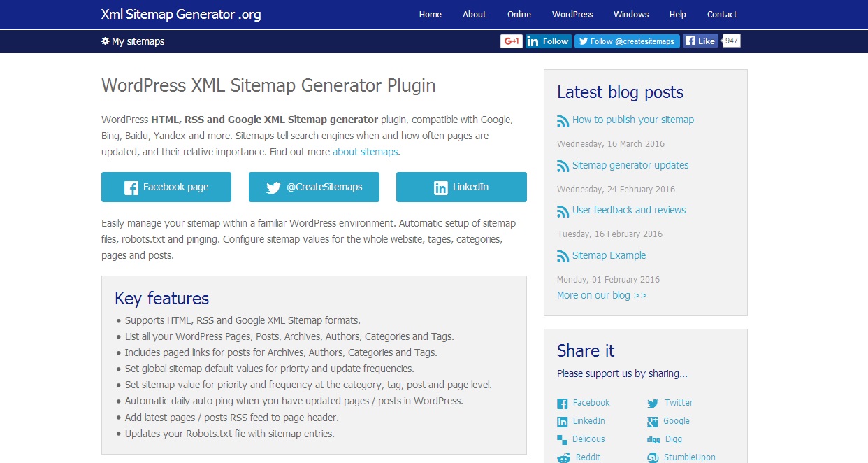Click the RSS icon beside Sitemap Example

point(563,256)
